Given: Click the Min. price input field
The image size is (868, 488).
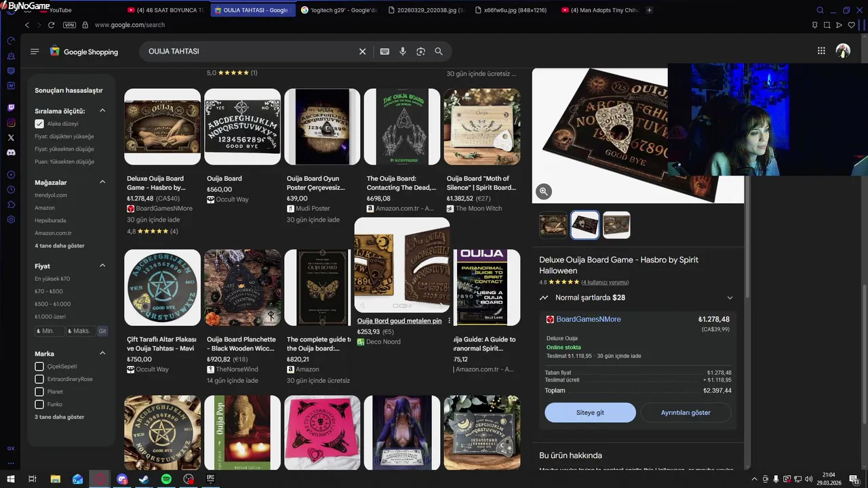Looking at the screenshot, I should pos(50,331).
